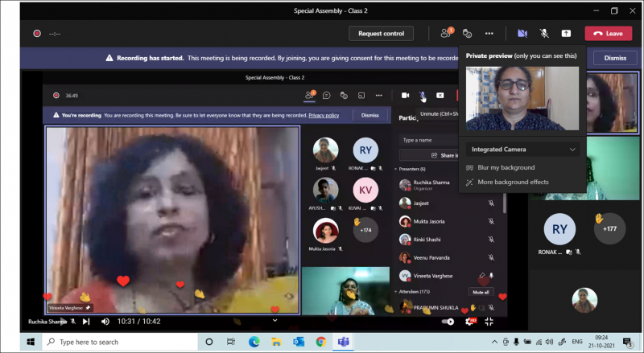Select Mukta Jasoria in the participants list
The height and width of the screenshot is (353, 644).
429,221
